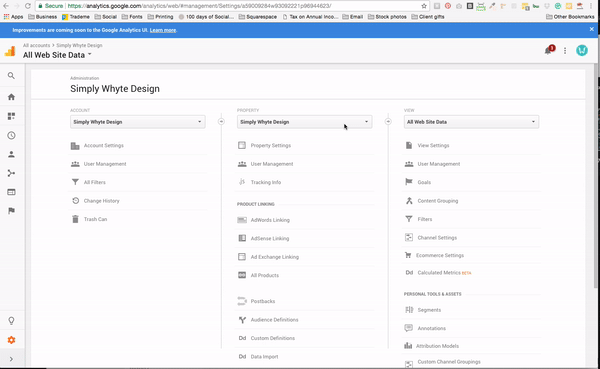
Task: Open the search icon in left sidebar
Action: pyautogui.click(x=11, y=76)
